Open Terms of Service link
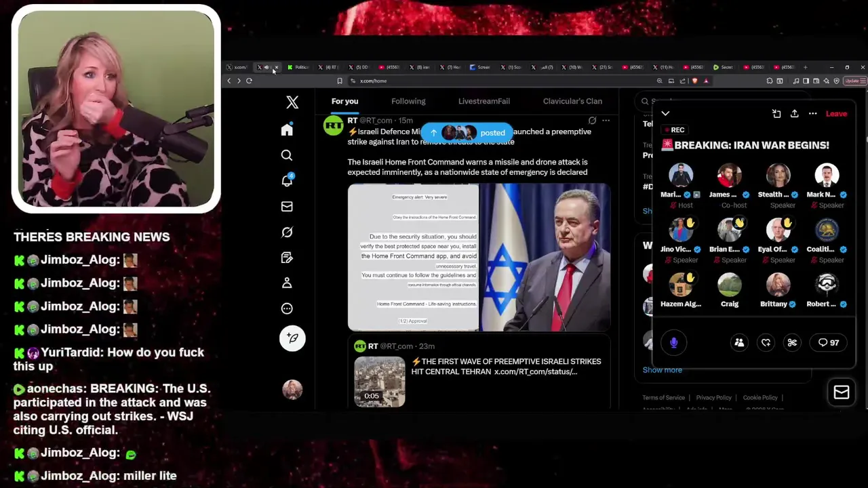868x488 pixels. tap(664, 398)
